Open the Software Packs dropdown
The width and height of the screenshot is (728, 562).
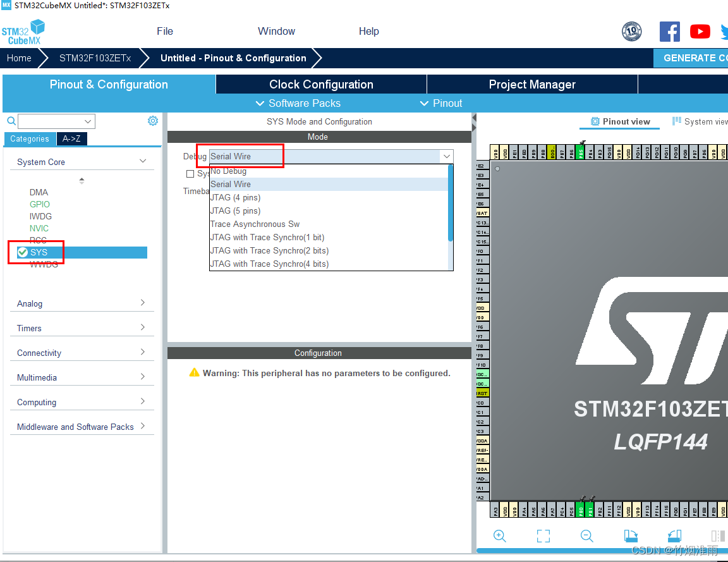pyautogui.click(x=298, y=103)
